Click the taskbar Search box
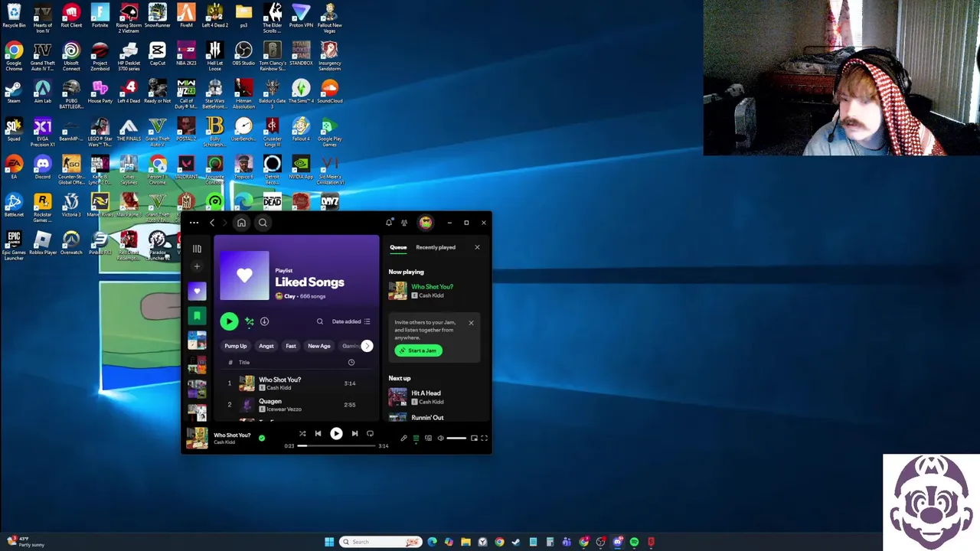The width and height of the screenshot is (980, 551). click(x=381, y=542)
